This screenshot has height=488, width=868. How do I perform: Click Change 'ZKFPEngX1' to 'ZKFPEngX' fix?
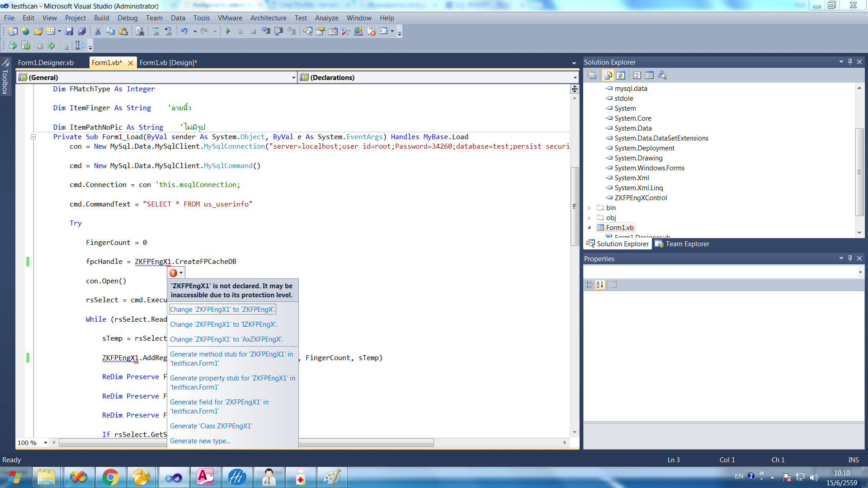coord(222,309)
